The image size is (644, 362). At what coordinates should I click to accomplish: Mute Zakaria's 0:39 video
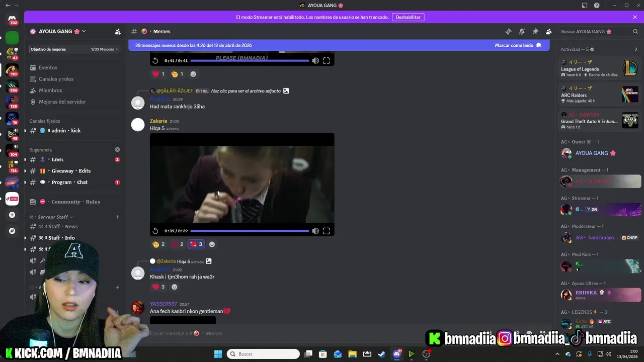tap(315, 231)
